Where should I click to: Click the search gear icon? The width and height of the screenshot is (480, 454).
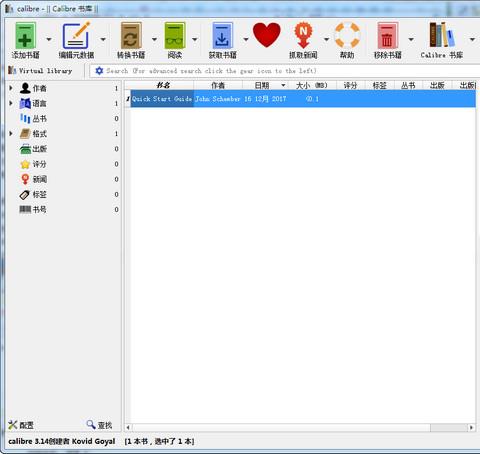[x=99, y=71]
